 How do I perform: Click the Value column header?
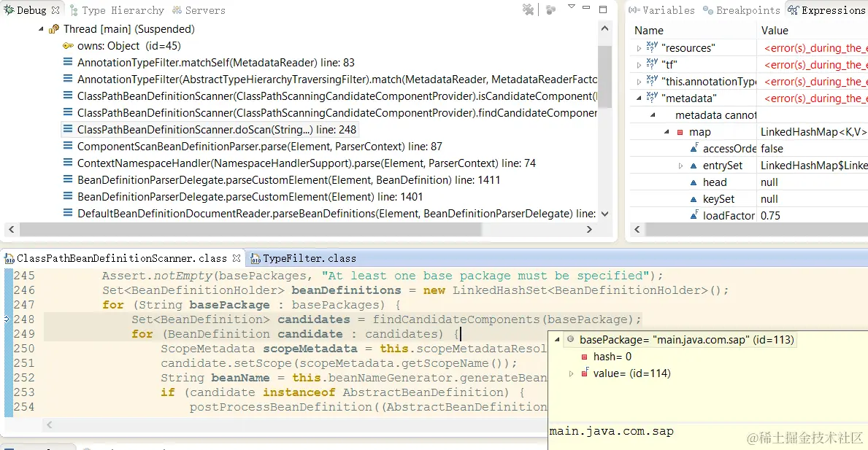point(775,31)
